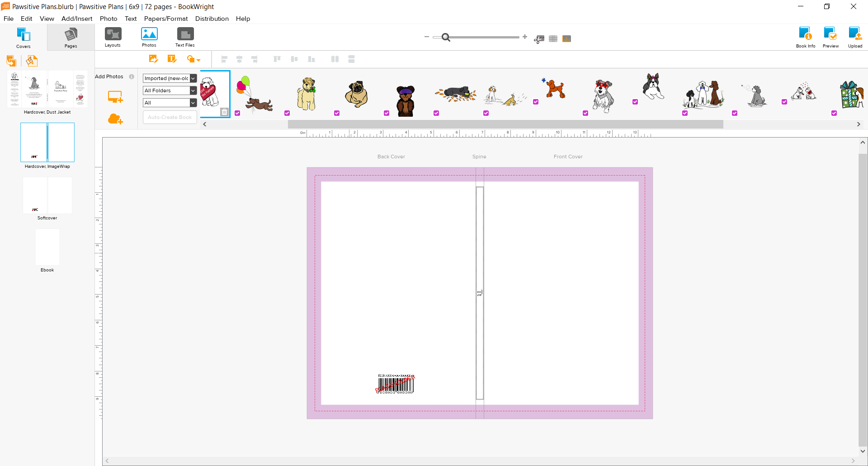Expand the shape tool dropdown arrow
Screen dimensions: 868x466
[x=198, y=60]
